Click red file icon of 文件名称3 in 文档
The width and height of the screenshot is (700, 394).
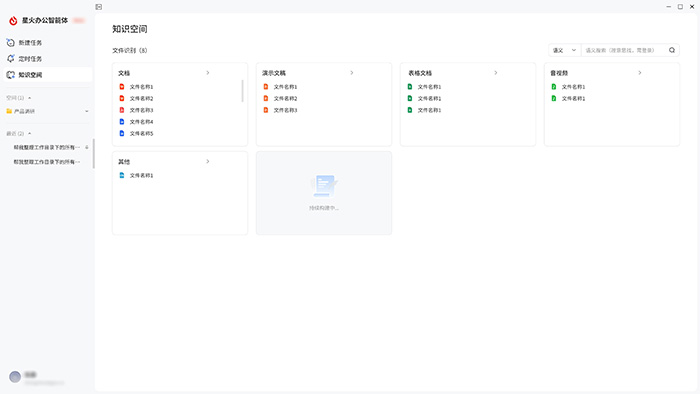(x=122, y=110)
